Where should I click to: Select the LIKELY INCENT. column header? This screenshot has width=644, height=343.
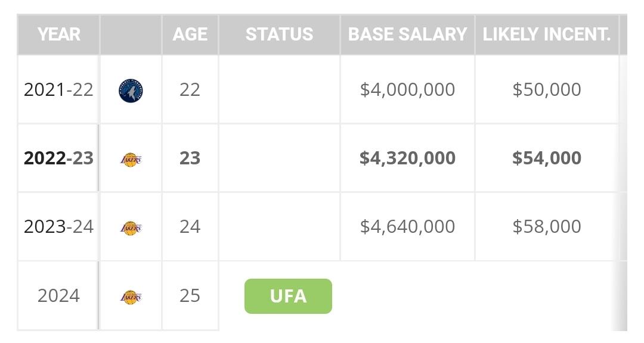(x=547, y=35)
